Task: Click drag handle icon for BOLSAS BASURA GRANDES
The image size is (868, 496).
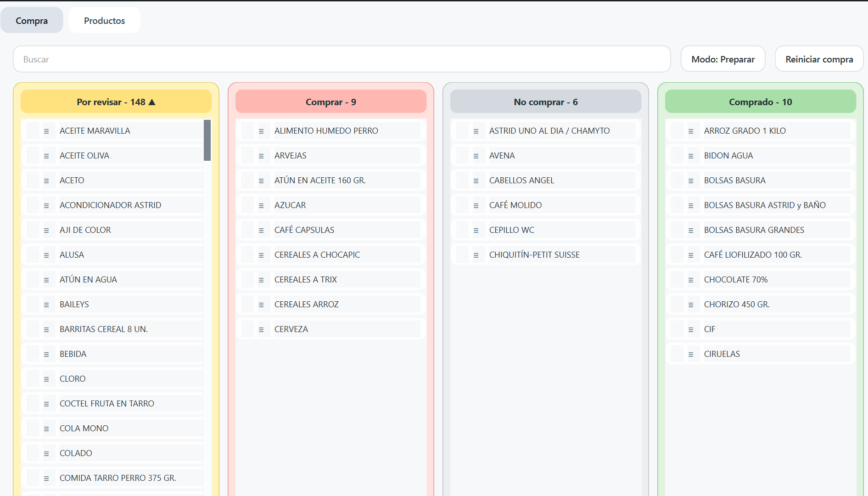Action: click(691, 231)
